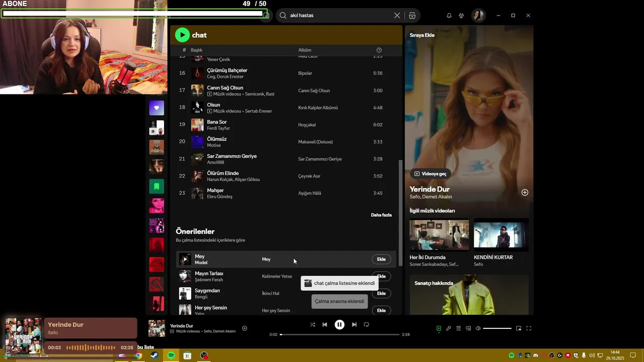The width and height of the screenshot is (644, 362).
Task: Open the Liked Songs heart in sidebar
Action: [156, 108]
